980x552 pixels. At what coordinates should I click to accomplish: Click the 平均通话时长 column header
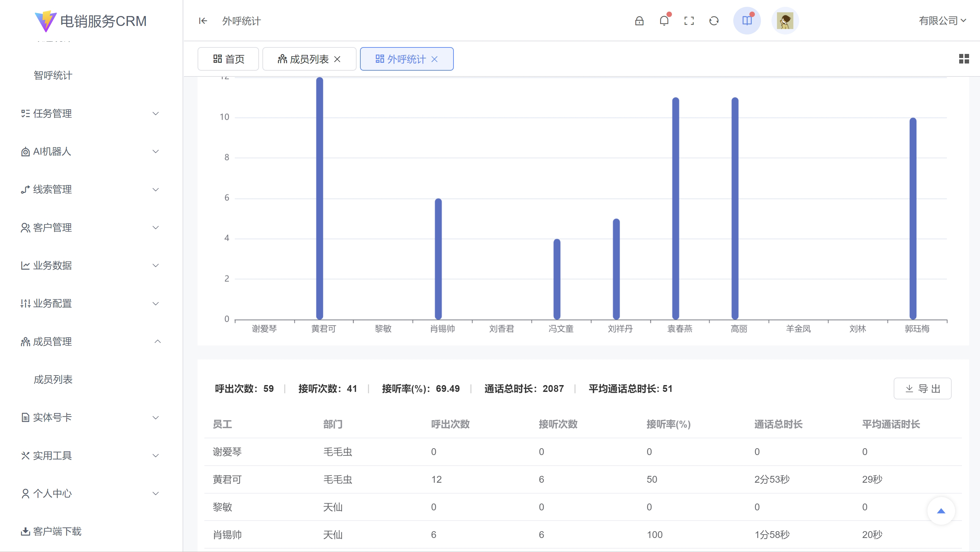pos(891,424)
